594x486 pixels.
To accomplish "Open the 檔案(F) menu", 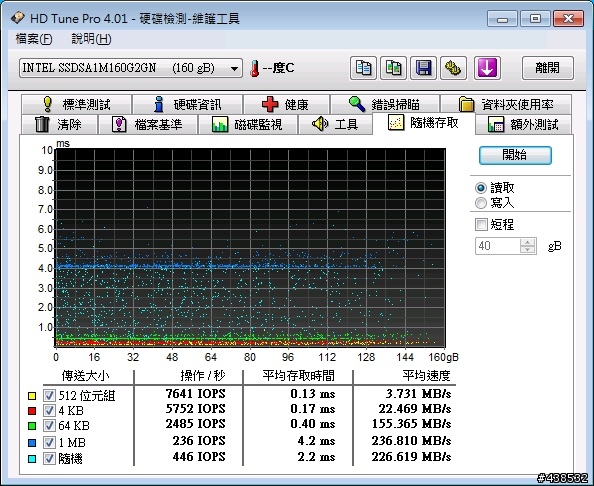I will (x=34, y=39).
